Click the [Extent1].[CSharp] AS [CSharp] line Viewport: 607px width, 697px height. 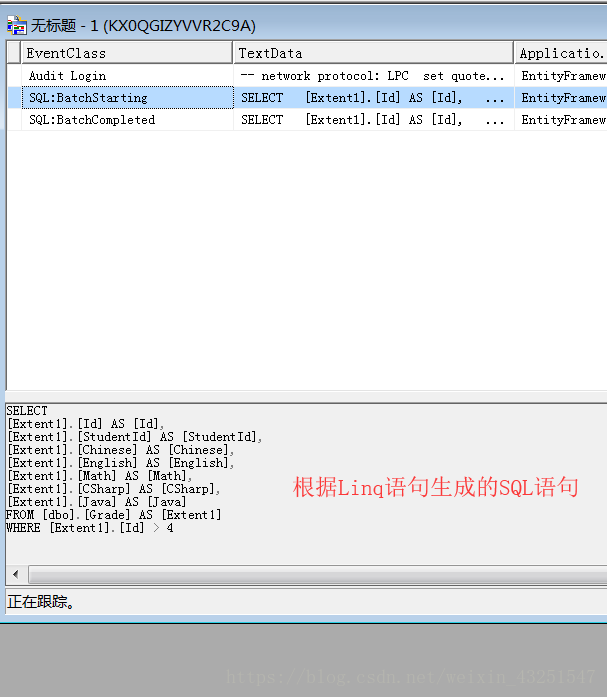pyautogui.click(x=113, y=489)
